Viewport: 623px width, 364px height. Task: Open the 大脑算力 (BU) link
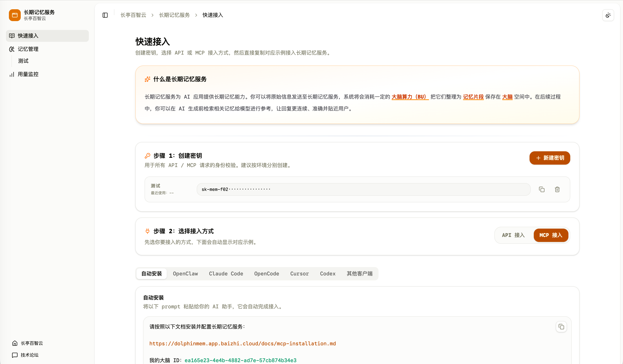click(410, 97)
